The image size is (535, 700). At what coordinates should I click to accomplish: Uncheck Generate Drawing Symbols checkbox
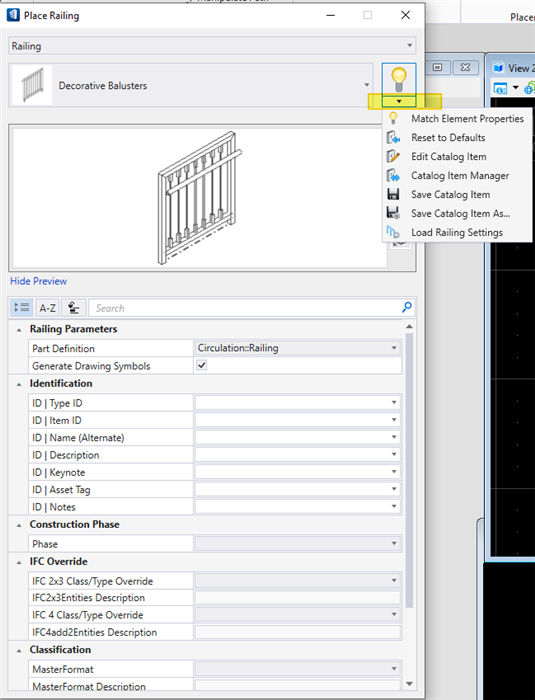click(x=202, y=365)
